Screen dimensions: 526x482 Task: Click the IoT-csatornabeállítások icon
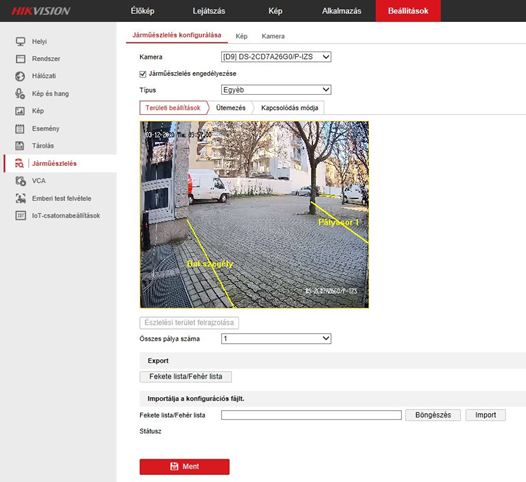coord(20,215)
